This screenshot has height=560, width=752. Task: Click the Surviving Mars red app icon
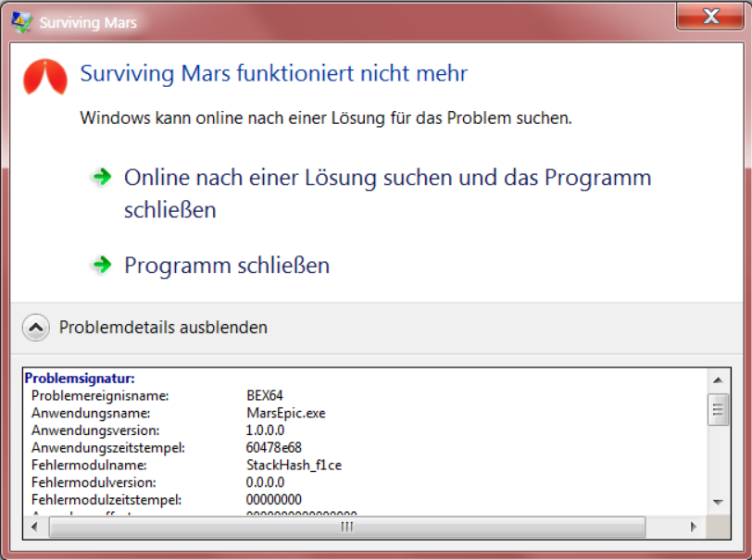[45, 77]
